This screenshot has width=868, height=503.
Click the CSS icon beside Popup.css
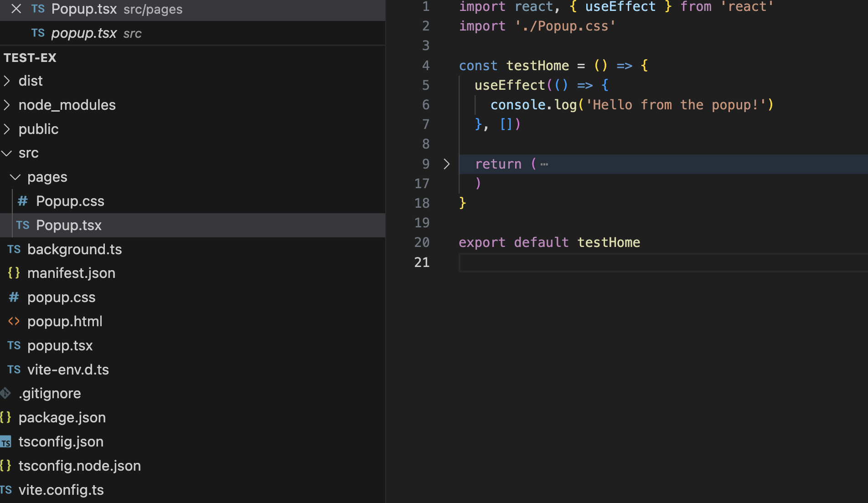pyautogui.click(x=22, y=201)
